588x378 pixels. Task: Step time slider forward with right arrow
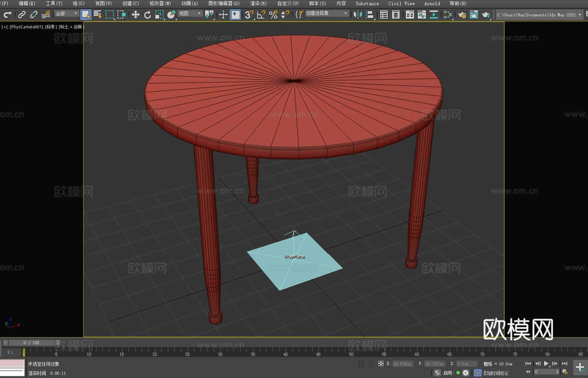tap(58, 343)
